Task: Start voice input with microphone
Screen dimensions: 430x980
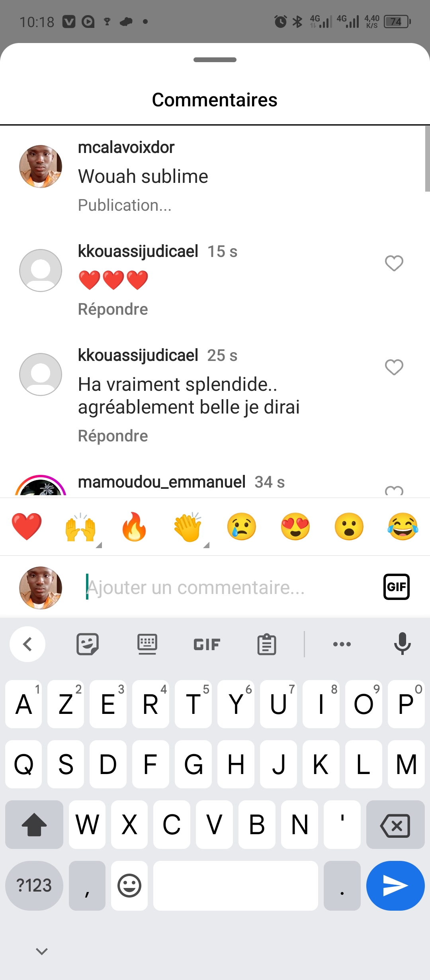Action: coord(402,644)
